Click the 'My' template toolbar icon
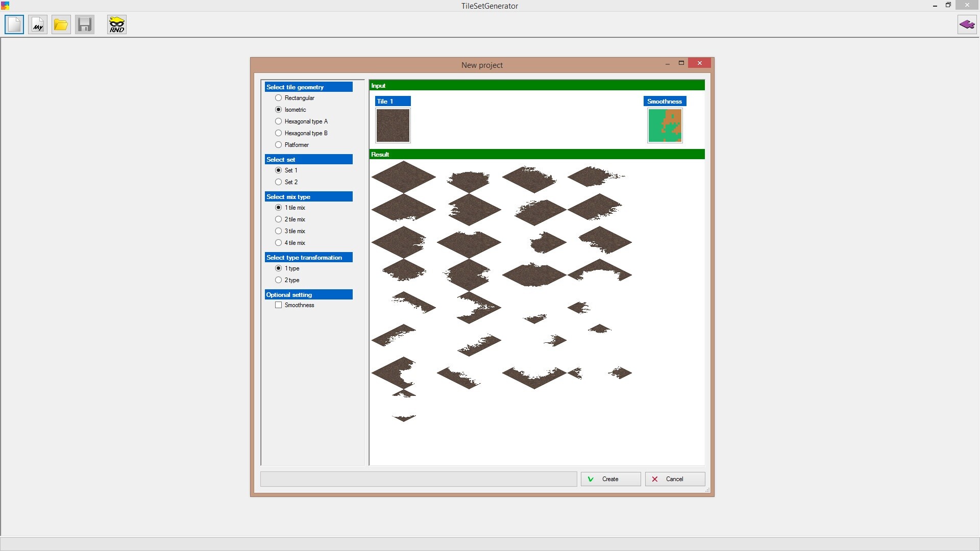This screenshot has width=980, height=551. 38,24
